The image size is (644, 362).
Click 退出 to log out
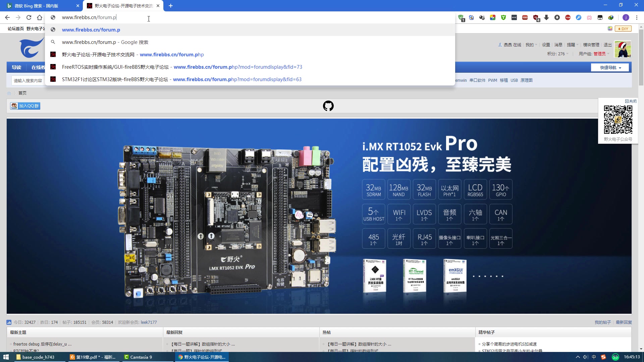[607, 45]
